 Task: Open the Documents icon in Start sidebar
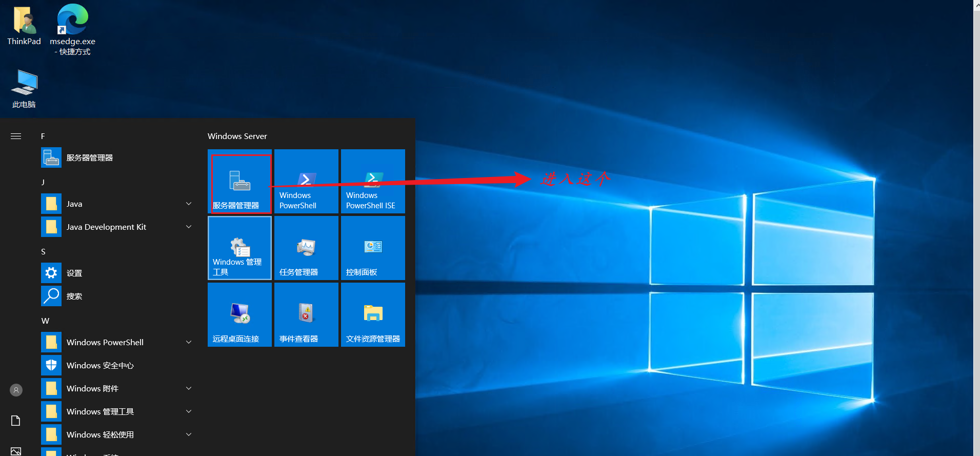pos(16,421)
